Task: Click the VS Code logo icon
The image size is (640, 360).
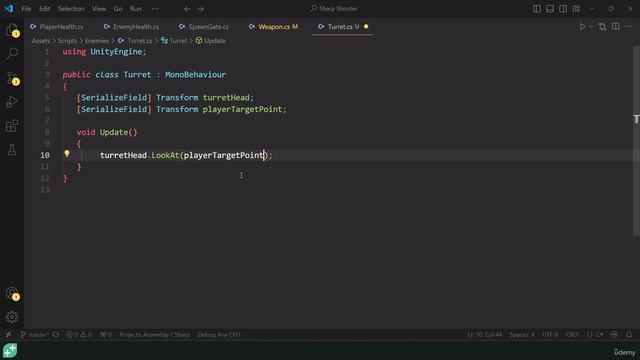Action: coord(9,9)
